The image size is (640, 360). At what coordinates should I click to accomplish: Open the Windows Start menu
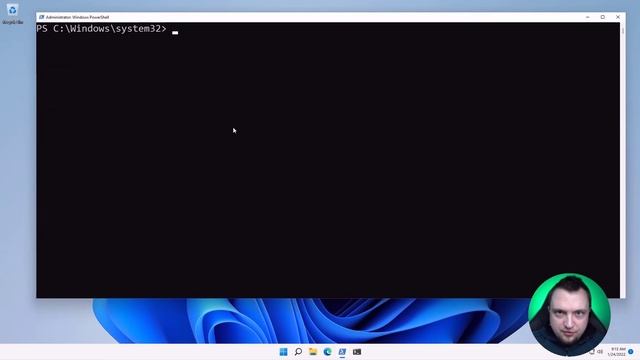[283, 352]
